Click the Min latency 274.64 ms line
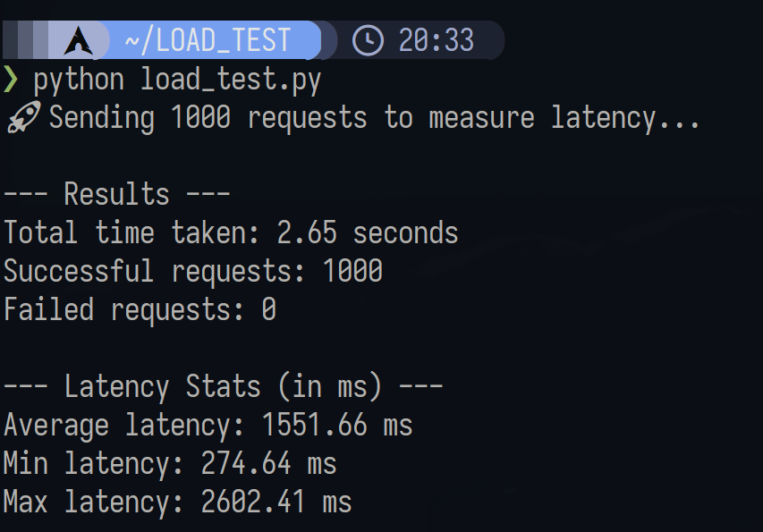The image size is (763, 532). 170,464
